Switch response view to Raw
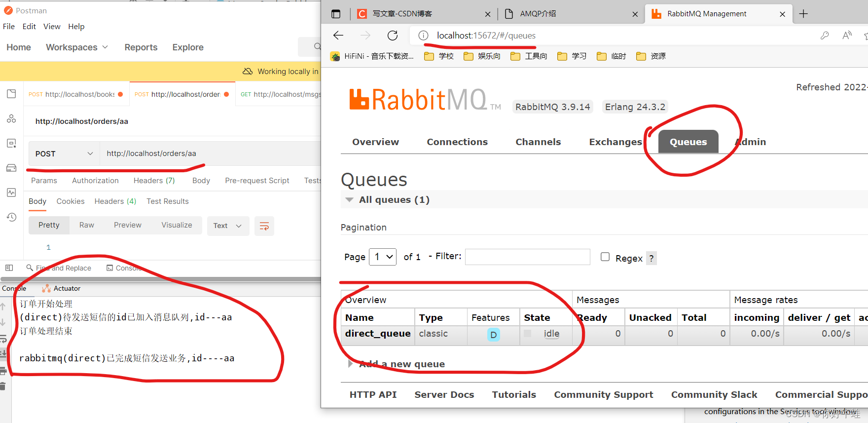Image resolution: width=868 pixels, height=423 pixels. (x=87, y=225)
